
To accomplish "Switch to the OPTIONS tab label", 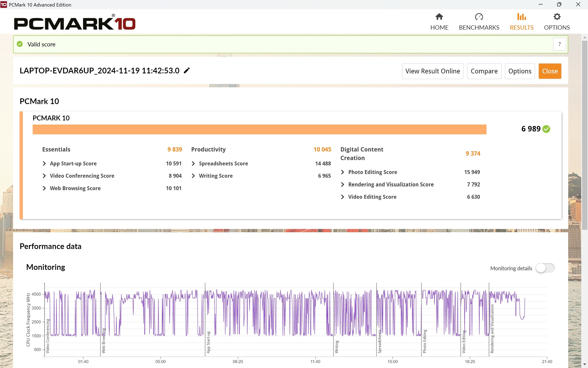I will pyautogui.click(x=557, y=28).
